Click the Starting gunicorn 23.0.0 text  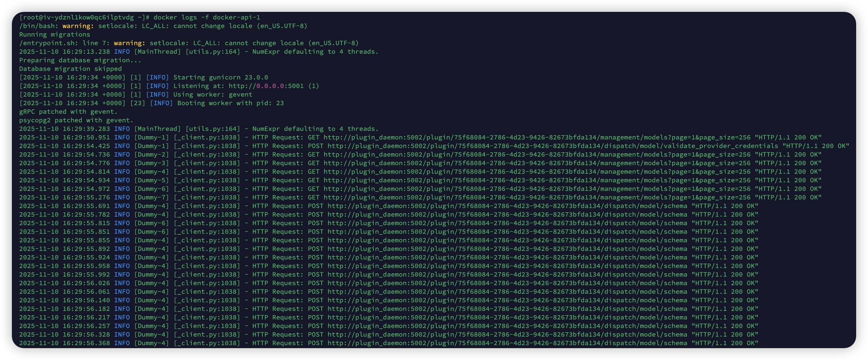[220, 77]
